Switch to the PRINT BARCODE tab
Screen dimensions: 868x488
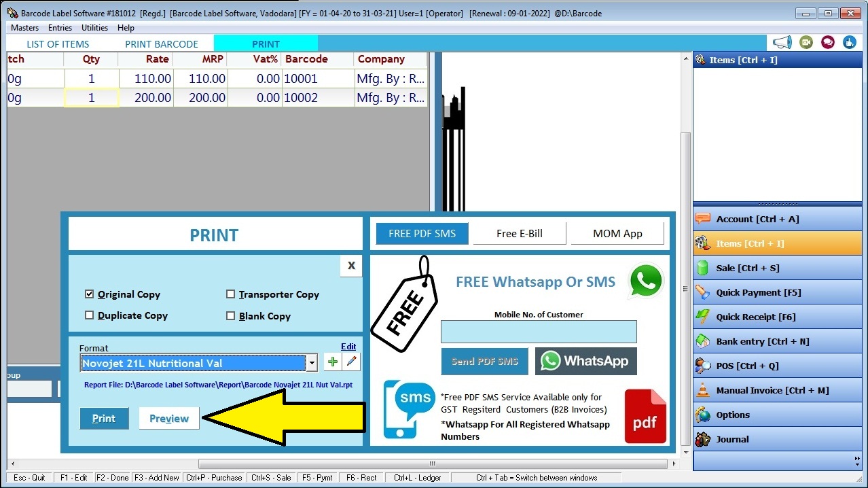[162, 43]
